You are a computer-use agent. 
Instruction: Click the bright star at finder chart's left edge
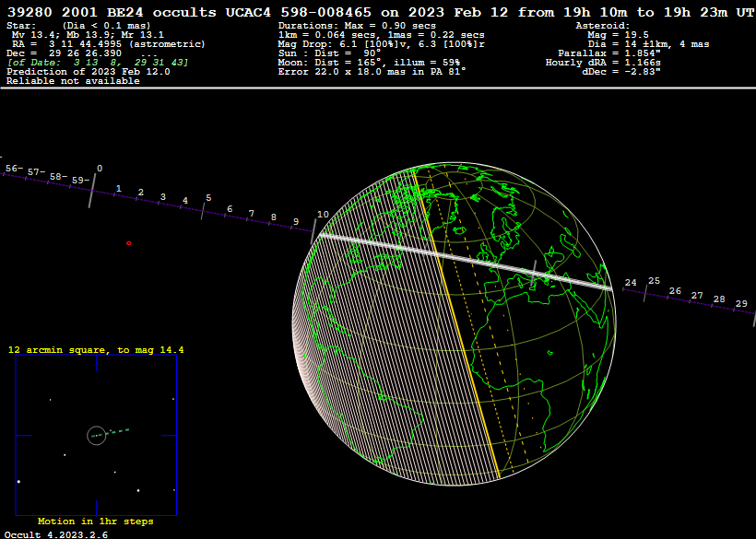point(18,482)
